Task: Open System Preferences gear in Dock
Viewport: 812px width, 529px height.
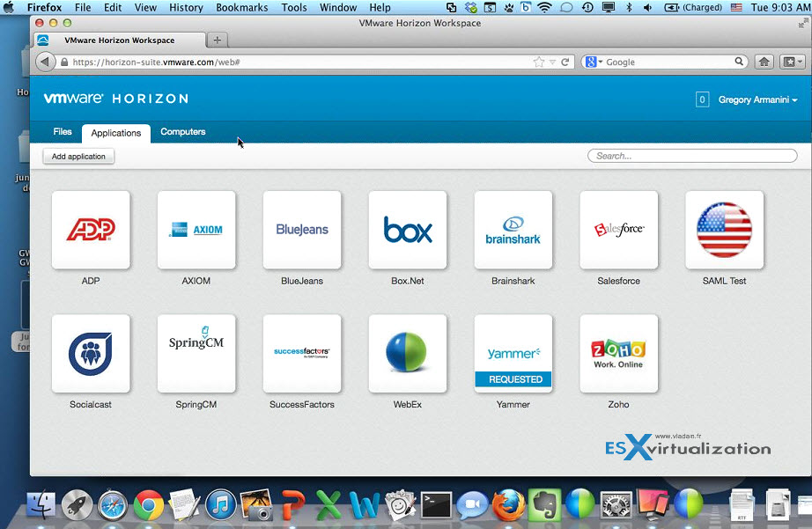Action: coord(616,504)
